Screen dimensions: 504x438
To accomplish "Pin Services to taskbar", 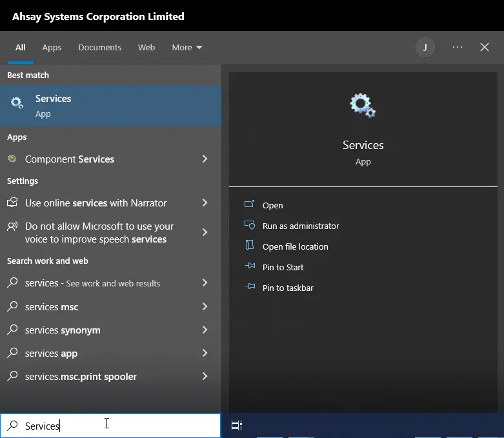I will (x=288, y=288).
